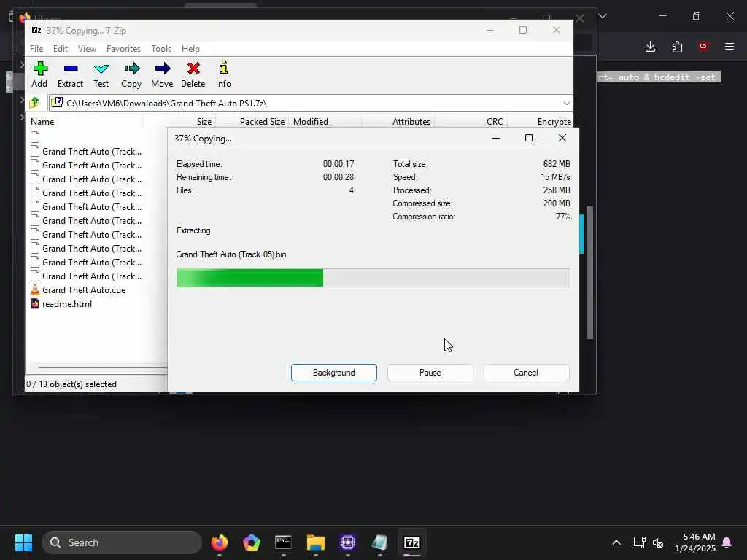The height and width of the screenshot is (560, 747).
Task: Click the Add toolbar button in 7-Zip
Action: tap(39, 74)
